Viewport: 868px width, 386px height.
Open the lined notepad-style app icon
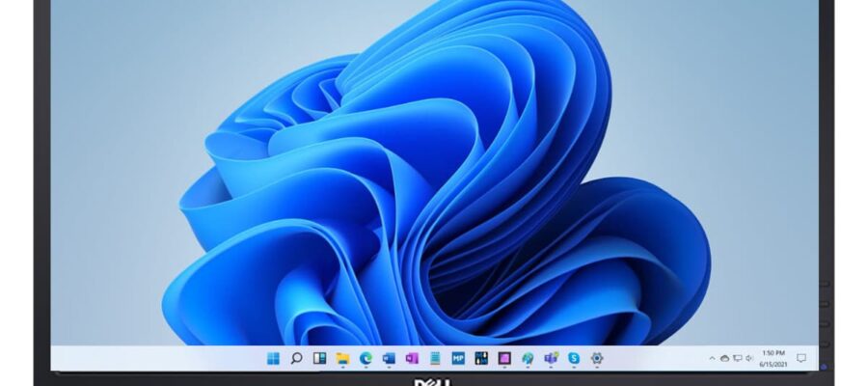point(435,358)
